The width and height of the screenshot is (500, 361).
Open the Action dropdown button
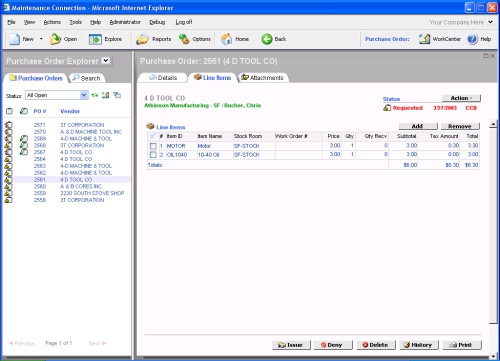click(461, 98)
